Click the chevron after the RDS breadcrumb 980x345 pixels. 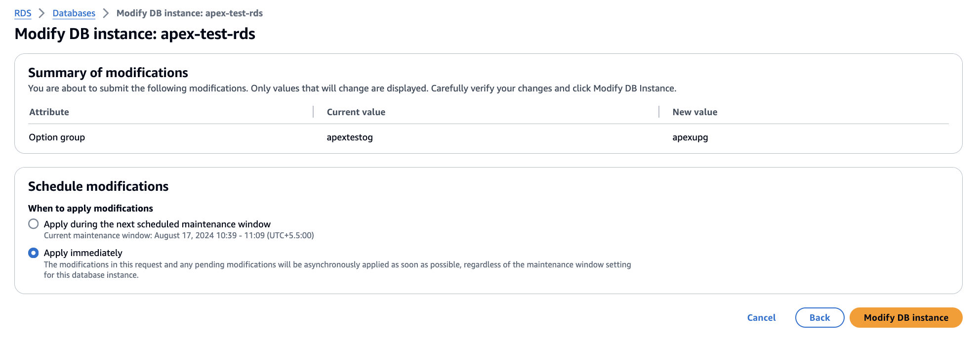click(42, 13)
